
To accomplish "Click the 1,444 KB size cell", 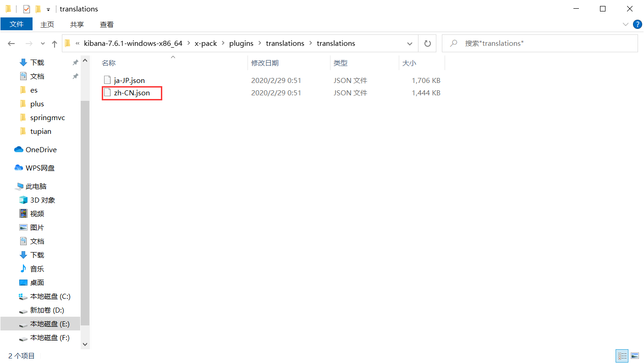I will point(426,93).
